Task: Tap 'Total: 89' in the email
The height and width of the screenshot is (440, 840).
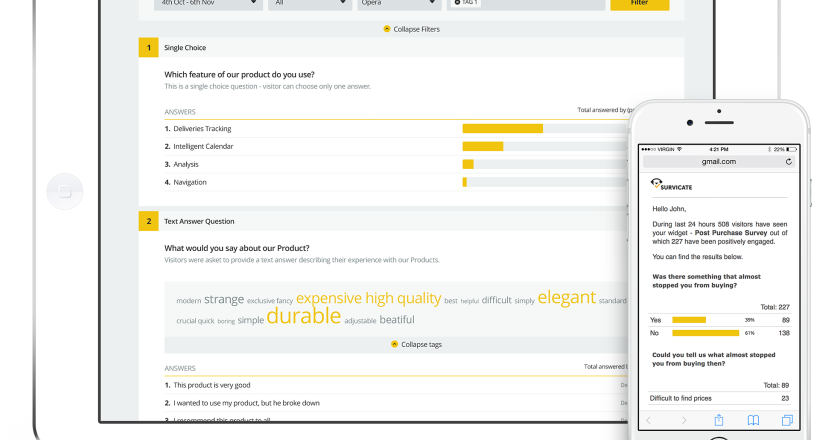Action: click(776, 385)
